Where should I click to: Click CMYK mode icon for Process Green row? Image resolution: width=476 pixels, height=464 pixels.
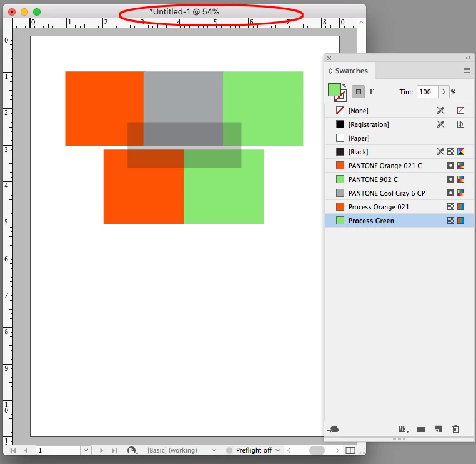click(x=460, y=221)
